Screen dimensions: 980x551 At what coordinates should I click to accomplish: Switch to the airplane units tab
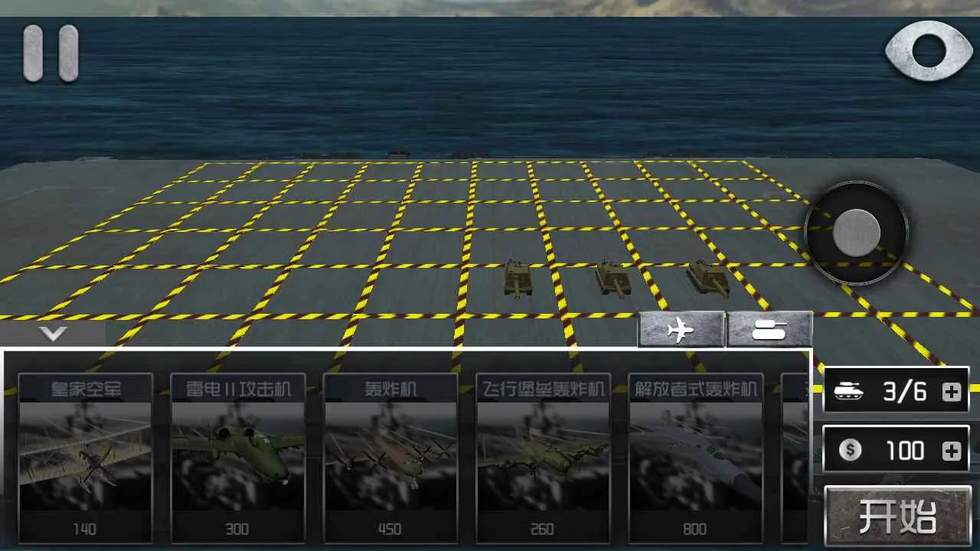681,330
